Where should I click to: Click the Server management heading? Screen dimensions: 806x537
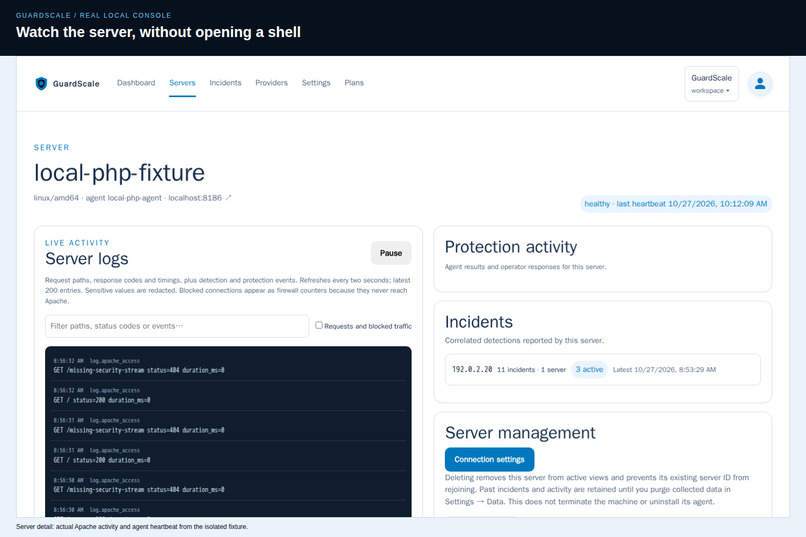point(520,433)
